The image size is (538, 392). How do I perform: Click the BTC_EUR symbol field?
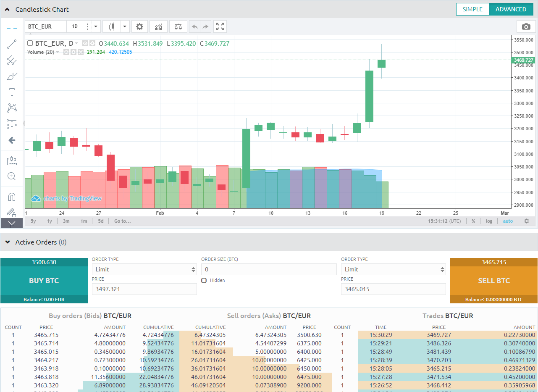pos(45,26)
